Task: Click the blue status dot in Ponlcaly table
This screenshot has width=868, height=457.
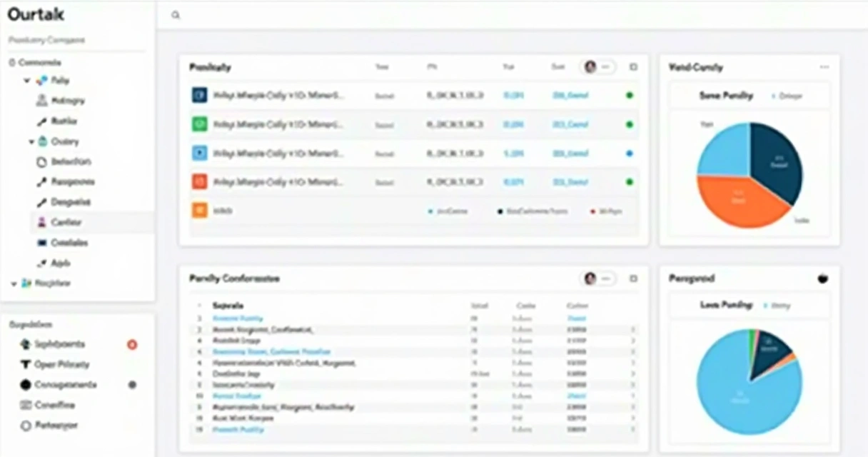Action: pos(629,154)
